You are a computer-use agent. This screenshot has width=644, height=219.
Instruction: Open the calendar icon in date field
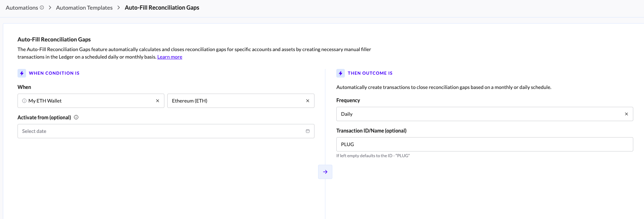307,131
